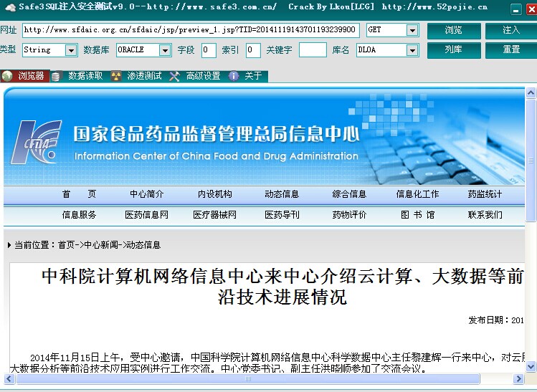This screenshot has width=537, height=392.
Task: Expand the String type dropdown
Action: point(71,50)
